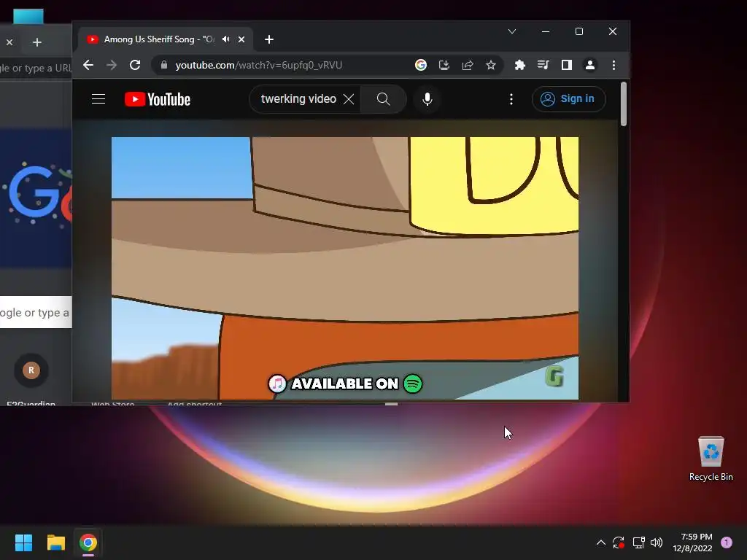
Task: Click Google search box in background window
Action: click(36, 312)
